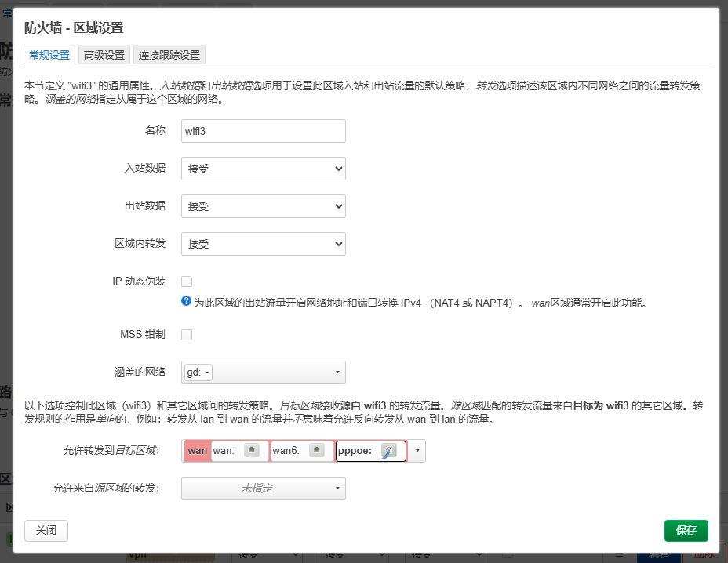Click the blue help icon under IP 动态伪装
Image resolution: width=728 pixels, height=563 pixels.
click(x=187, y=301)
